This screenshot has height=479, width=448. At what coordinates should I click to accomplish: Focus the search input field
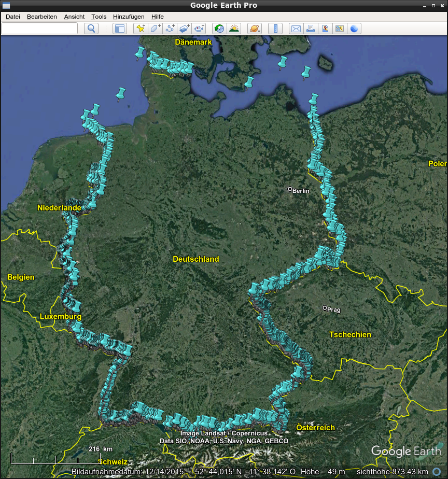(39, 29)
